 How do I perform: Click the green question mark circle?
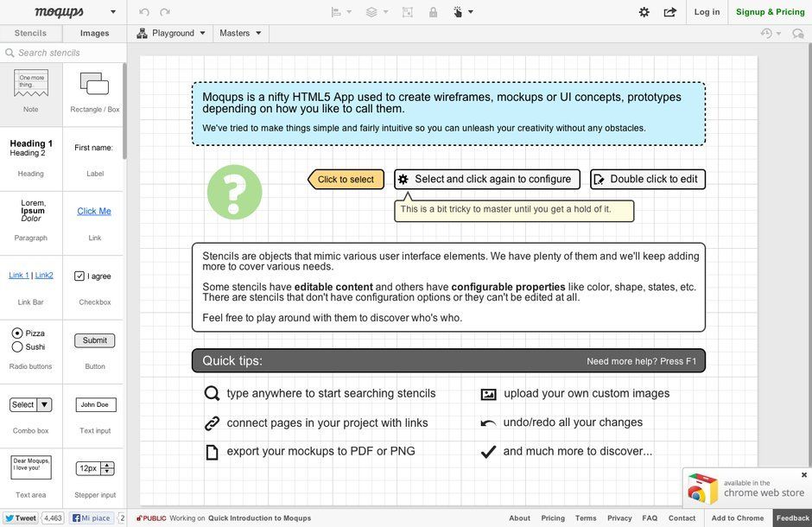(x=235, y=192)
